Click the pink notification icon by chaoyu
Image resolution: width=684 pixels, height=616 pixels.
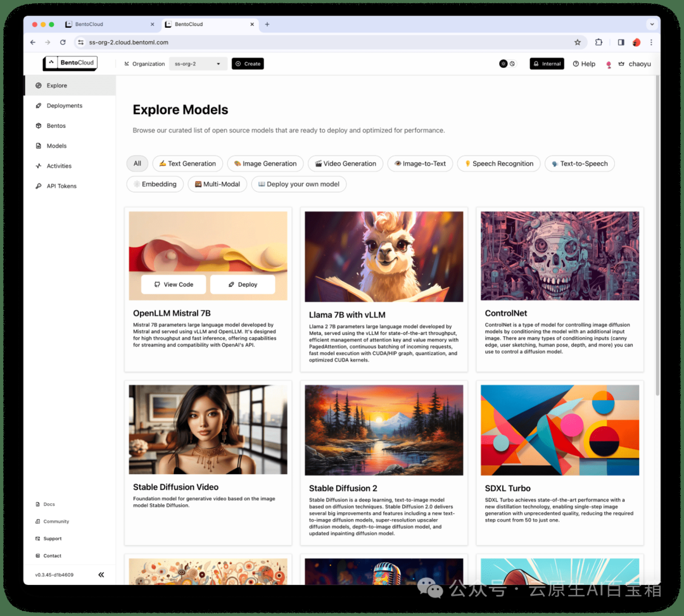pos(609,65)
